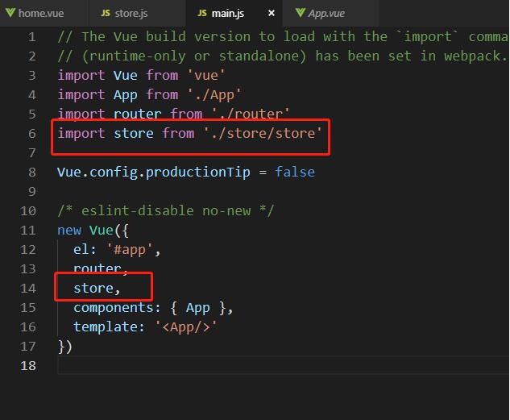
Task: Click the 'eslint-disable no-new' comment
Action: [166, 211]
